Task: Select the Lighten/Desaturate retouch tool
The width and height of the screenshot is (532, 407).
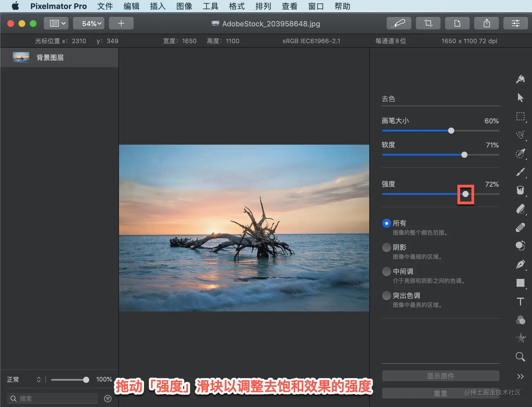Action: (x=520, y=246)
